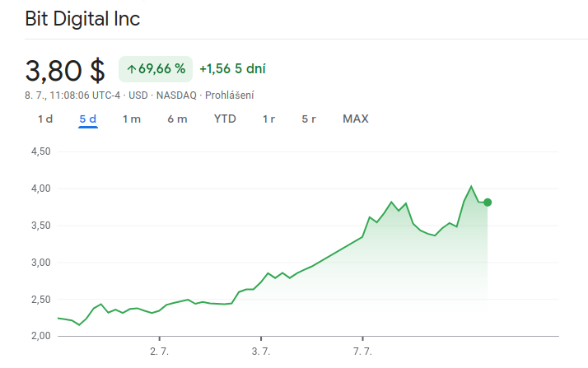
Task: Click the green up-arrow in percent badge
Action: pyautogui.click(x=131, y=69)
